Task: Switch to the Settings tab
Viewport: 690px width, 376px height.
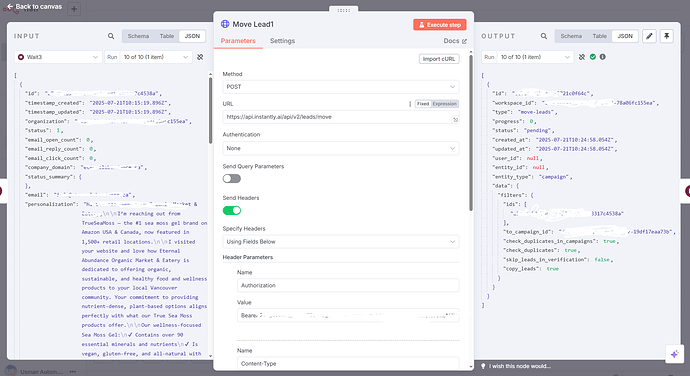Action: click(x=283, y=41)
